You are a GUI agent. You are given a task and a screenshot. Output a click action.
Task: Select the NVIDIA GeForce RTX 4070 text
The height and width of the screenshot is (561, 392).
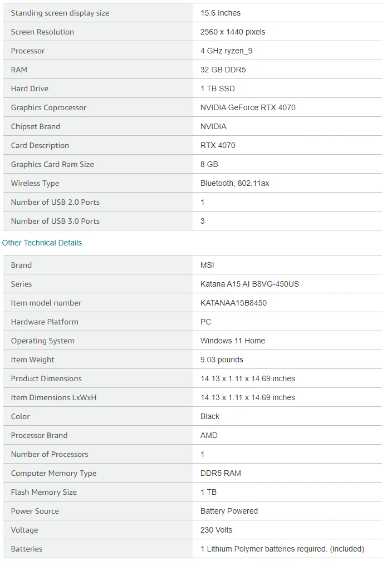tap(248, 108)
